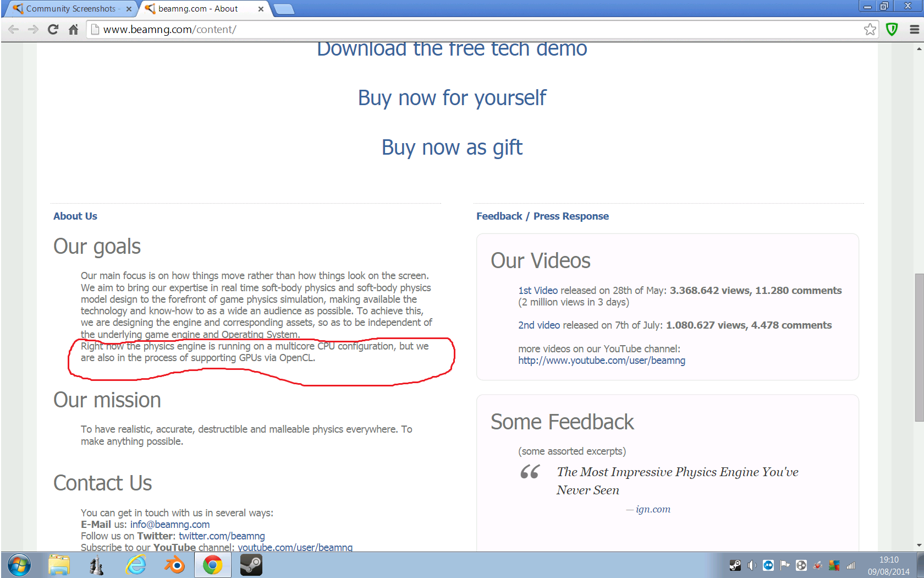This screenshot has width=924, height=578.
Task: Launch Blender from the taskbar
Action: (x=174, y=565)
